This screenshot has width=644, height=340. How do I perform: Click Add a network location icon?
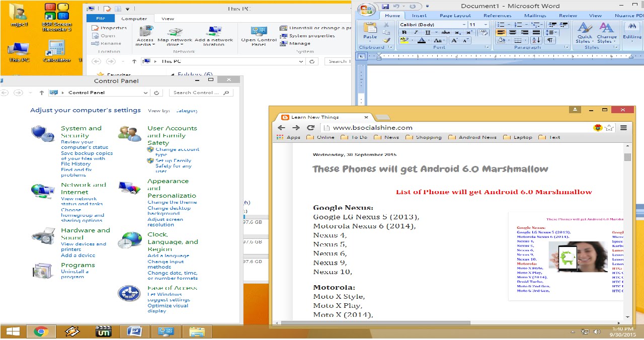(x=214, y=36)
